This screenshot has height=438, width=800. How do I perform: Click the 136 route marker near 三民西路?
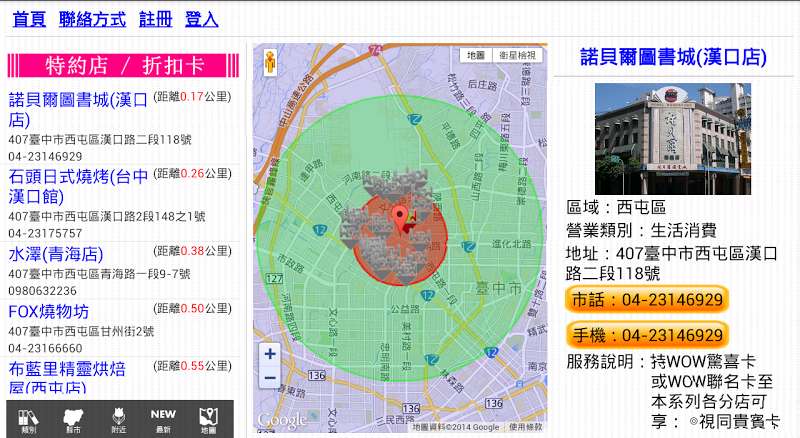(x=411, y=408)
